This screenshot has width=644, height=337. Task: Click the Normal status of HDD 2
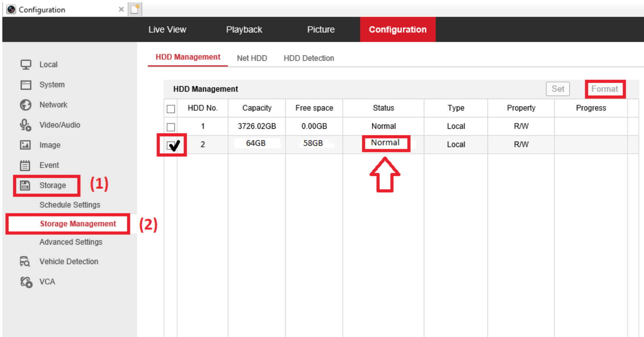tap(385, 143)
